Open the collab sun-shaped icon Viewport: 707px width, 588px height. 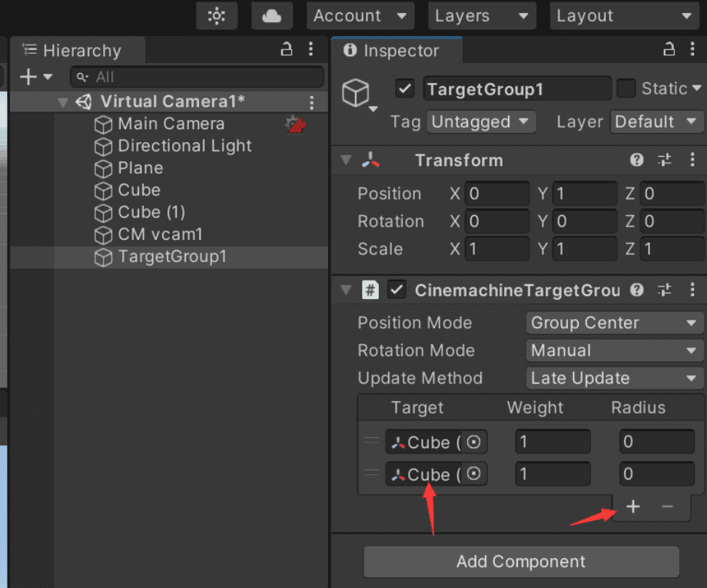217,15
